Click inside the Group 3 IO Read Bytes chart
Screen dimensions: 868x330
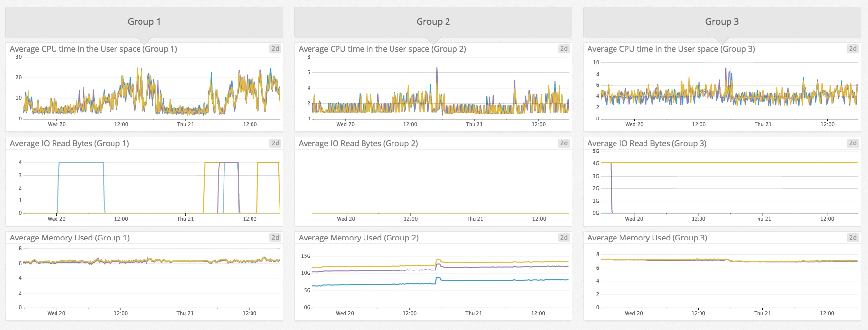(727, 187)
